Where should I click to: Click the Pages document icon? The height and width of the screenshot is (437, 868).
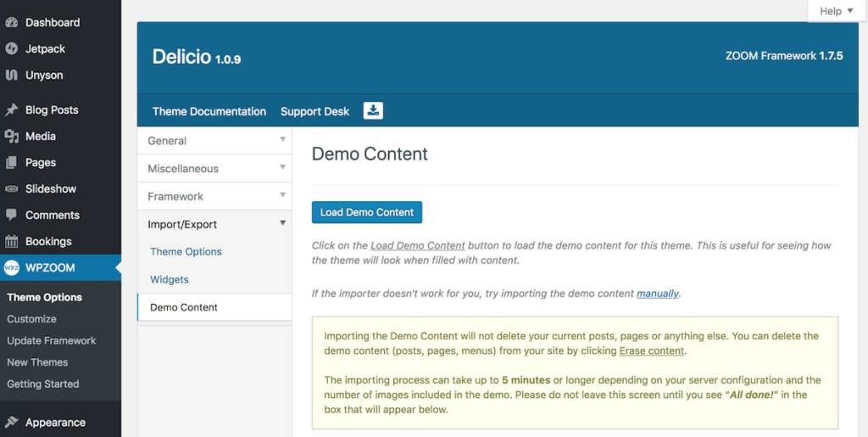click(x=11, y=162)
